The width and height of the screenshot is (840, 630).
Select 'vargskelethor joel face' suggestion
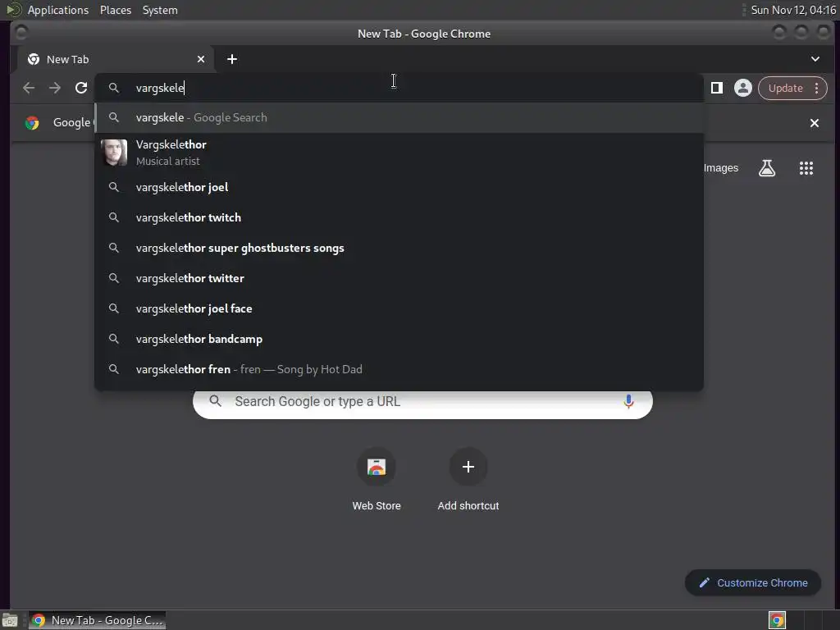click(x=399, y=308)
